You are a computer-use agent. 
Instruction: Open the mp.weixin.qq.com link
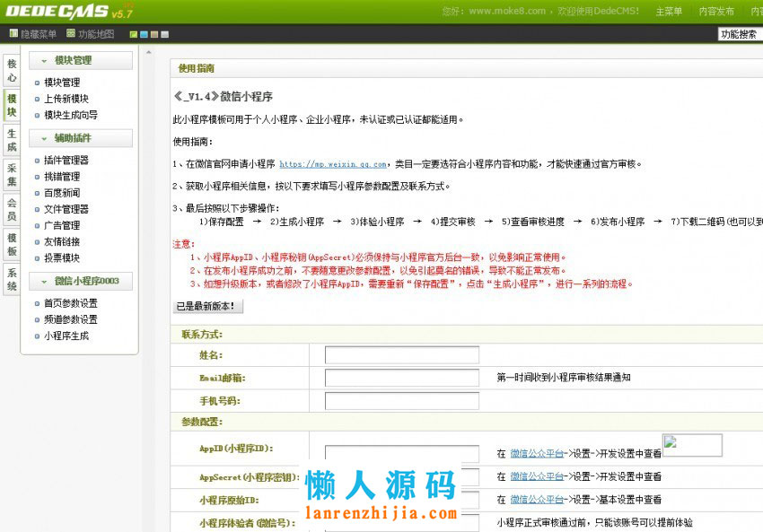pos(333,164)
